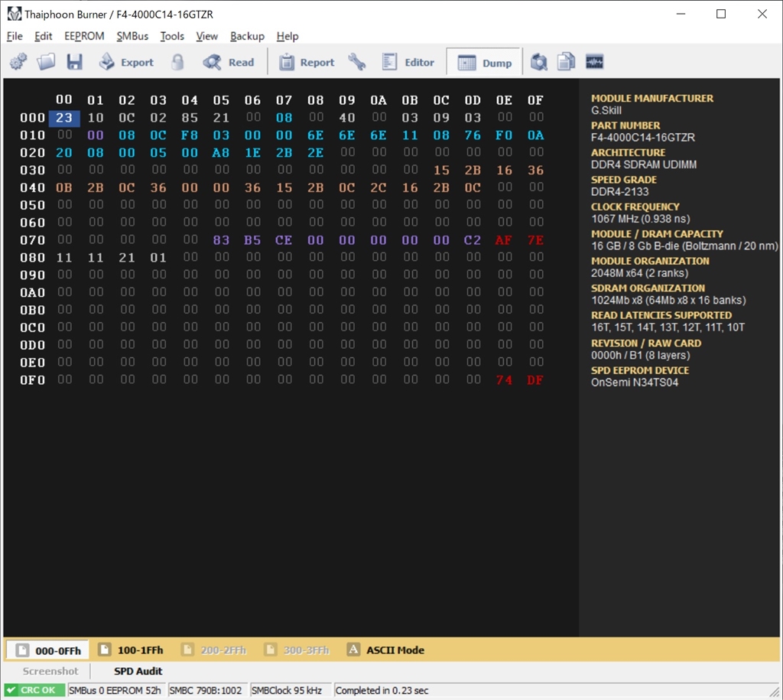Select byte F8 in row 010
Screen dimensions: 783x700
tap(190, 135)
